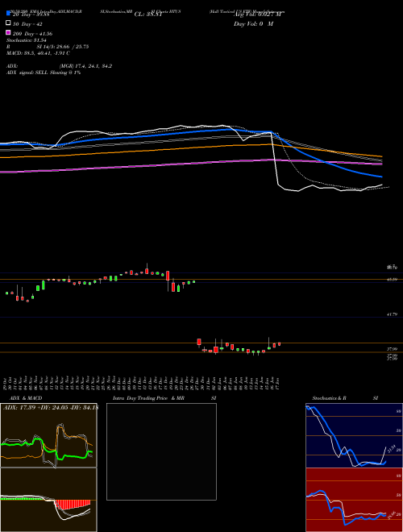Click the RSI 14/5 values line
Image resolution: width=403 pixels, height=532 pixels.
click(x=48, y=47)
